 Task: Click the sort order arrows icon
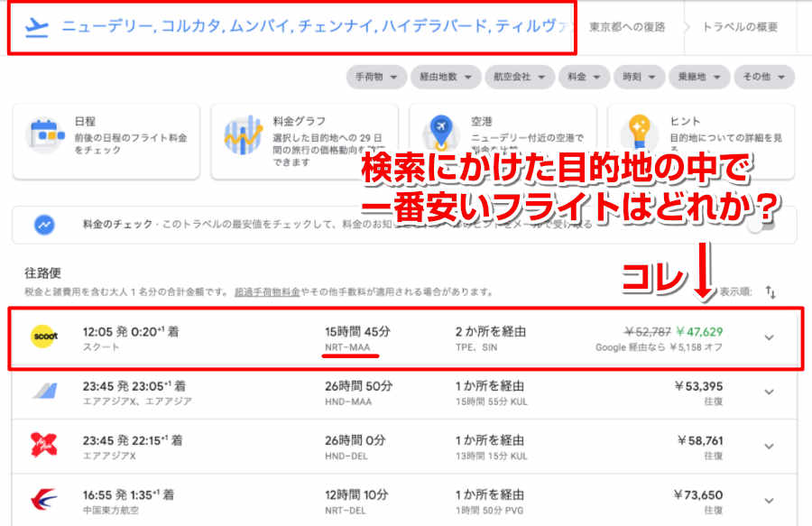(x=770, y=292)
